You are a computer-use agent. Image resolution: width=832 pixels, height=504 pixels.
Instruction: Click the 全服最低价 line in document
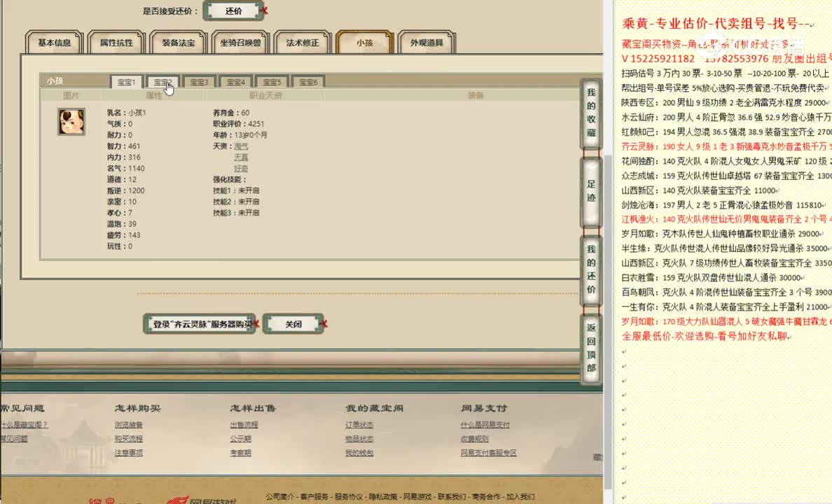[705, 337]
